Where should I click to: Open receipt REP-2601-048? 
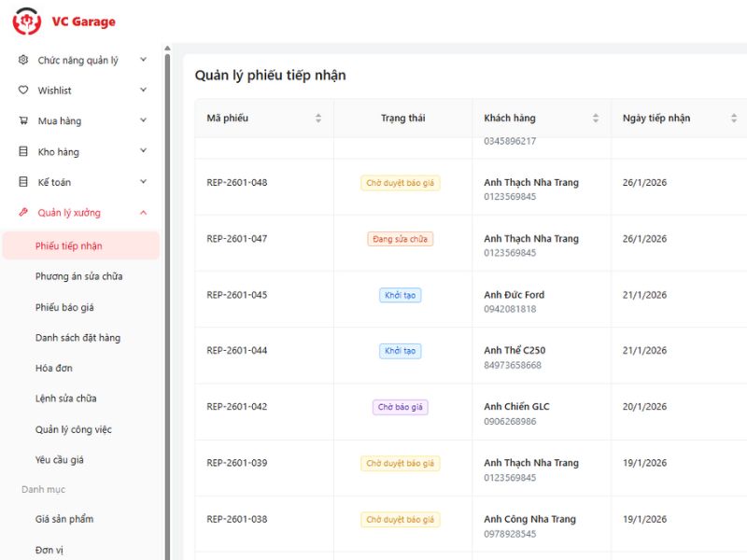tap(236, 183)
